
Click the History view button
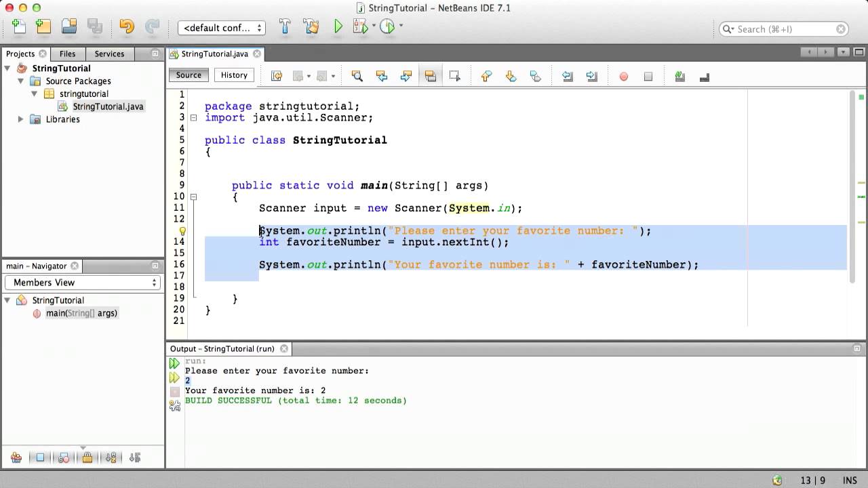pos(234,75)
